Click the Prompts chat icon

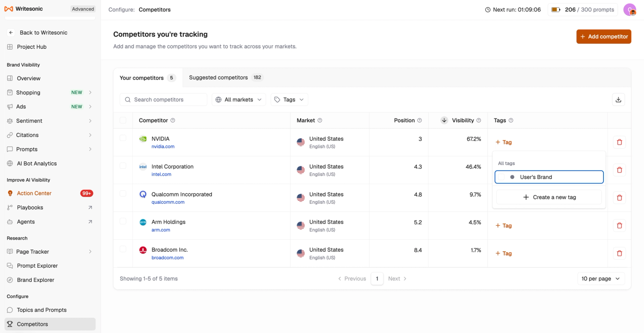[10, 149]
